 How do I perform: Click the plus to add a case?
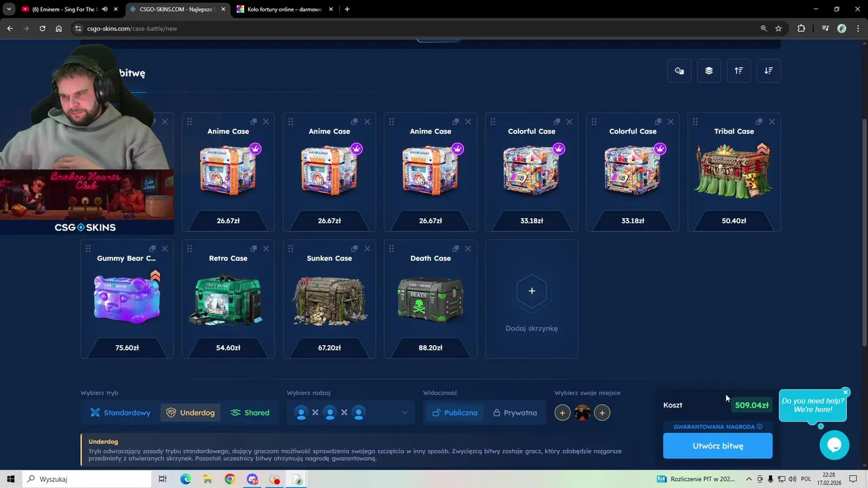[x=532, y=291]
